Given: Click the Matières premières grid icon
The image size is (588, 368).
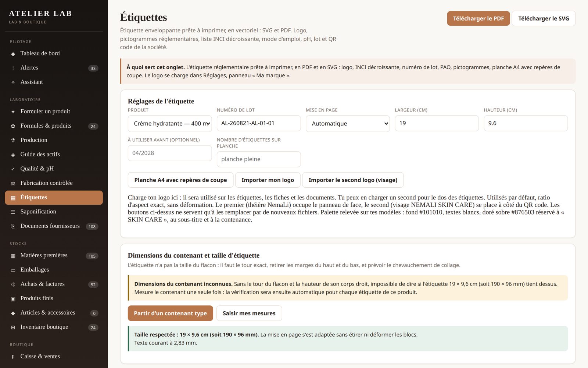Looking at the screenshot, I should tap(13, 256).
